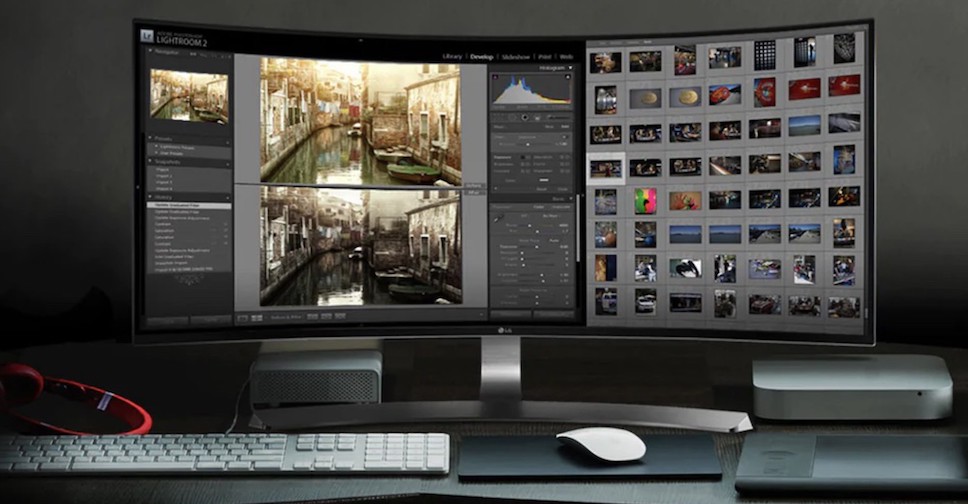Click the loupe view icon in bottom toolbar

click(x=243, y=317)
